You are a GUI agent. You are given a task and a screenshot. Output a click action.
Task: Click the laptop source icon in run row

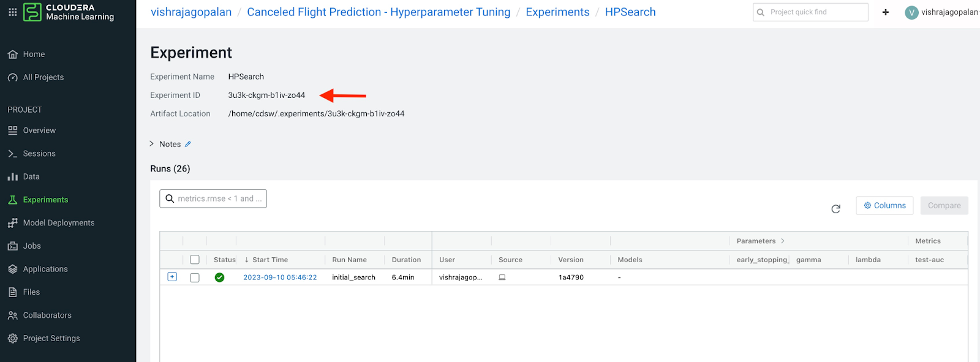502,277
